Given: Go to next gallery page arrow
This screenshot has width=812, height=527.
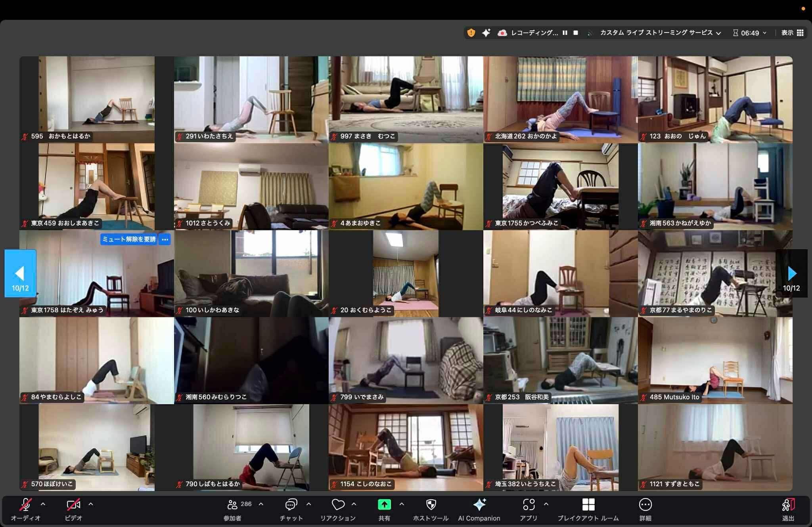Looking at the screenshot, I should click(x=791, y=273).
